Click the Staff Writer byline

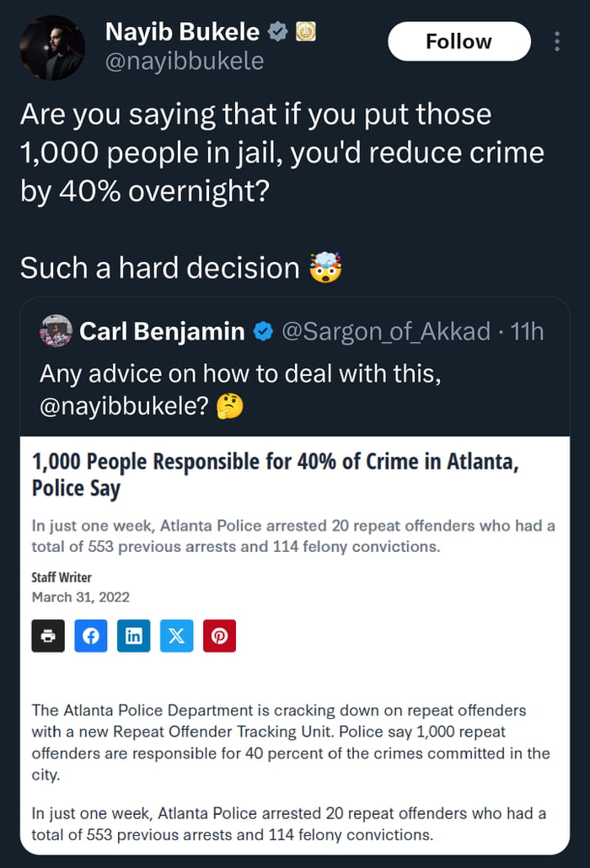pos(62,577)
